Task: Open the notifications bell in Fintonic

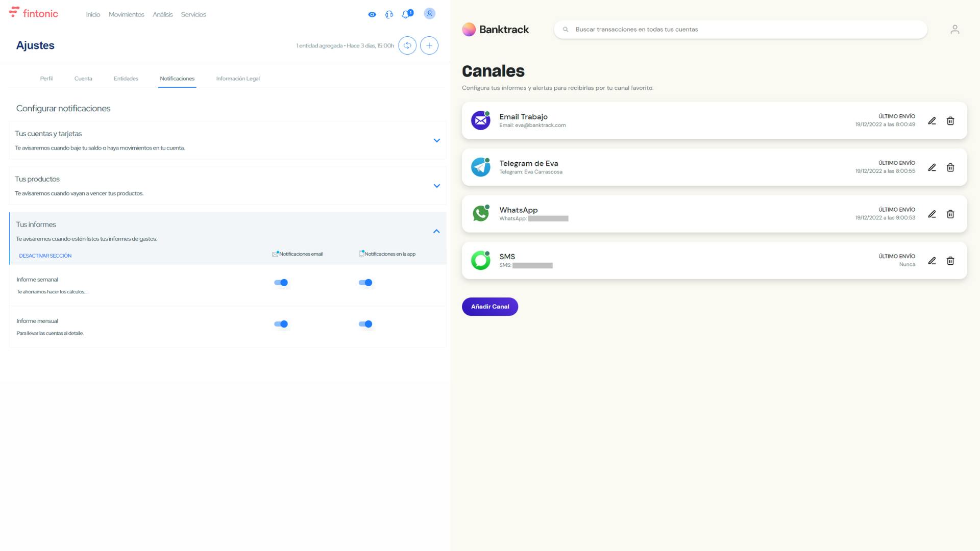Action: tap(407, 14)
